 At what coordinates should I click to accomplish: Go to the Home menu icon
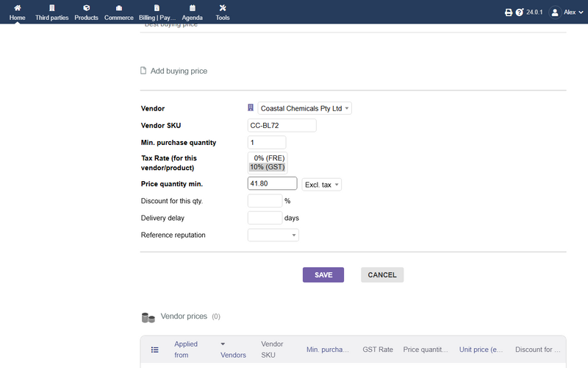point(17,8)
